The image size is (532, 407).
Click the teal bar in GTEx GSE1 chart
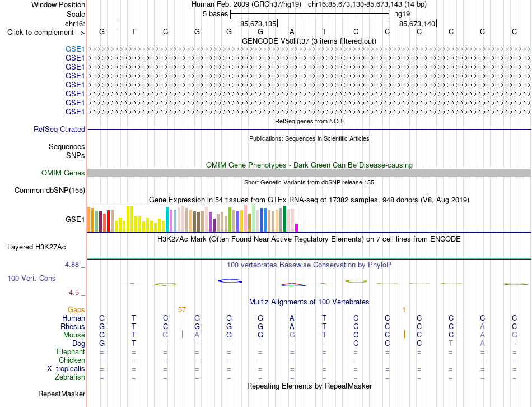(x=167, y=219)
